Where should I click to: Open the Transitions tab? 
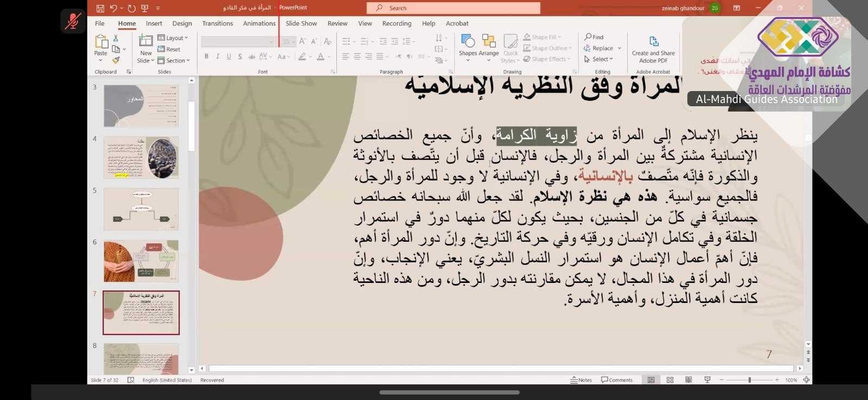[217, 23]
